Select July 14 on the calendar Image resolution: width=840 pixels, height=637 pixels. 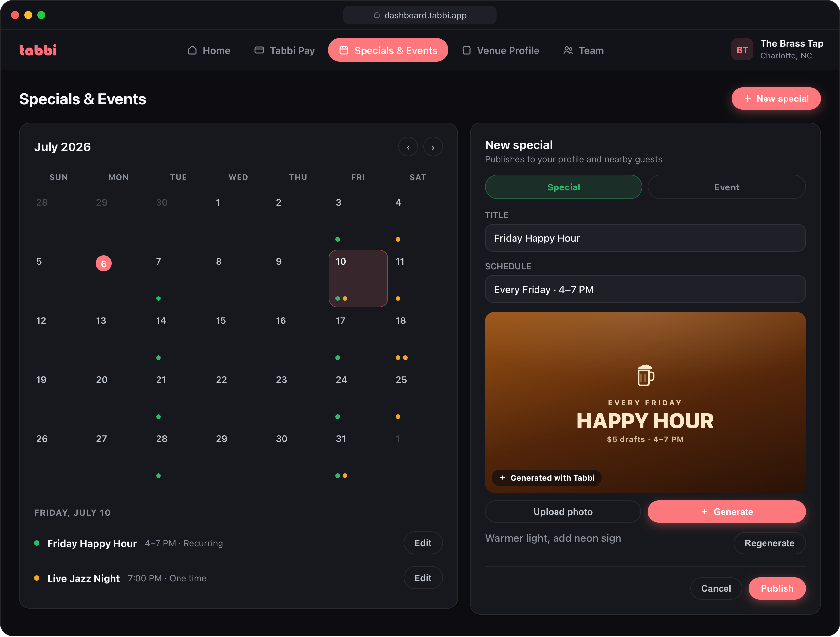(178, 338)
